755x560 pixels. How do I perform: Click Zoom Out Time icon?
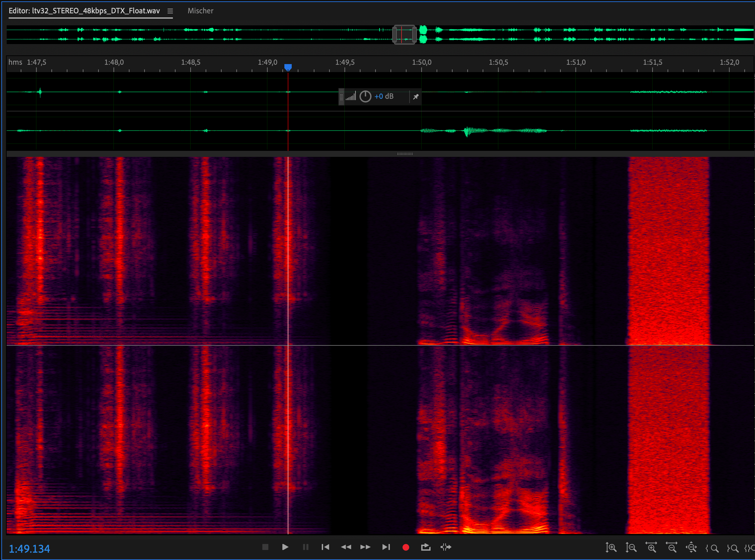(671, 547)
